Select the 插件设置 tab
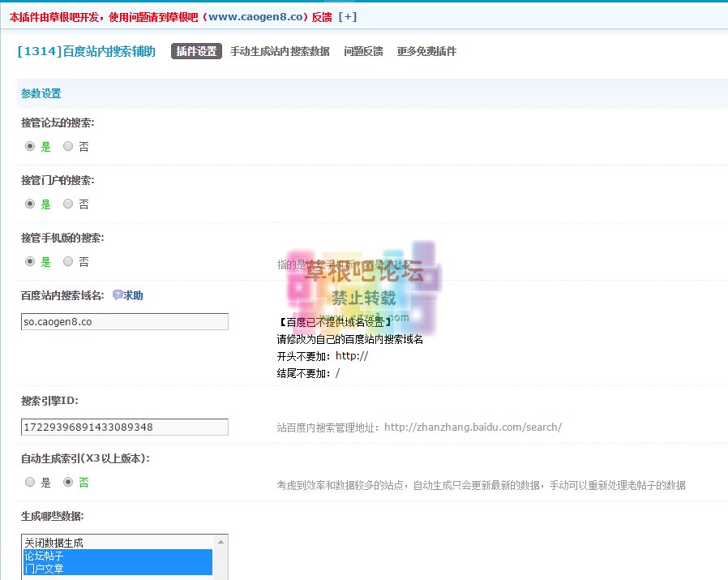This screenshot has height=580, width=728. (x=196, y=50)
